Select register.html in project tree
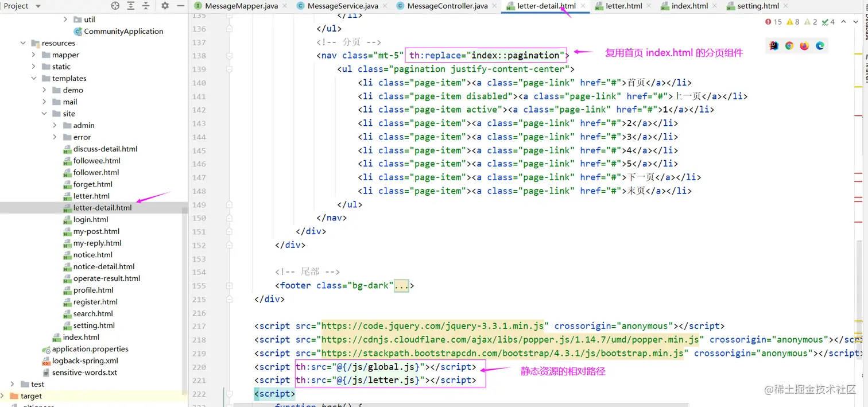Screen dimensions: 868x407 (95, 302)
